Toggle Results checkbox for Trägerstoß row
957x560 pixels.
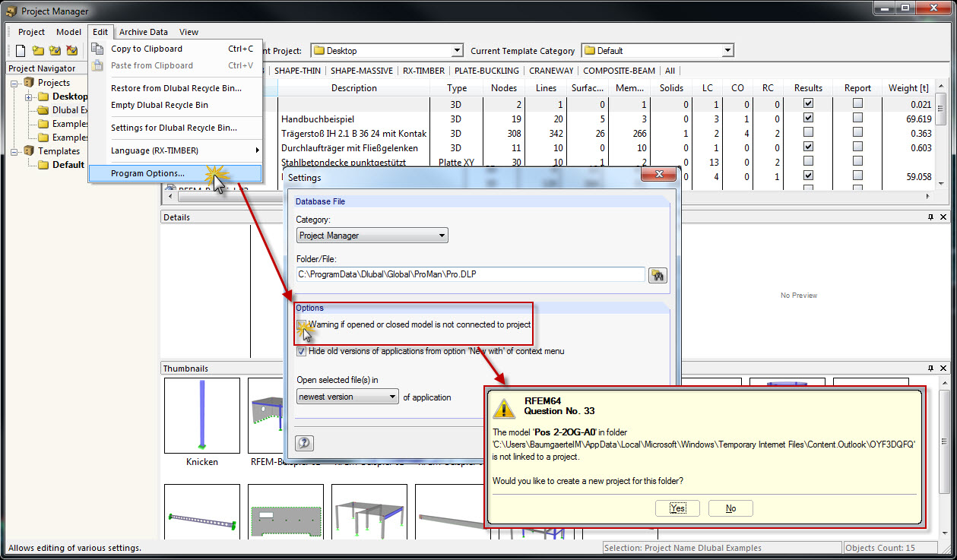click(x=808, y=133)
